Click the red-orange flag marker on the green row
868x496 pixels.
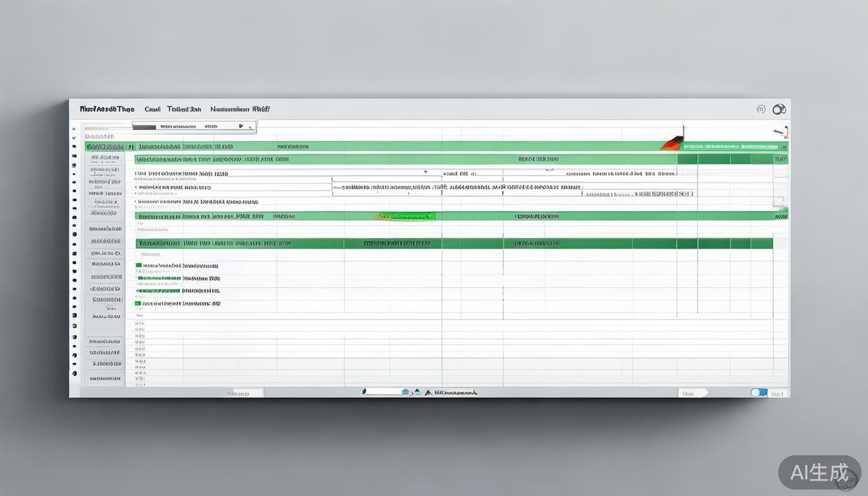pos(672,143)
